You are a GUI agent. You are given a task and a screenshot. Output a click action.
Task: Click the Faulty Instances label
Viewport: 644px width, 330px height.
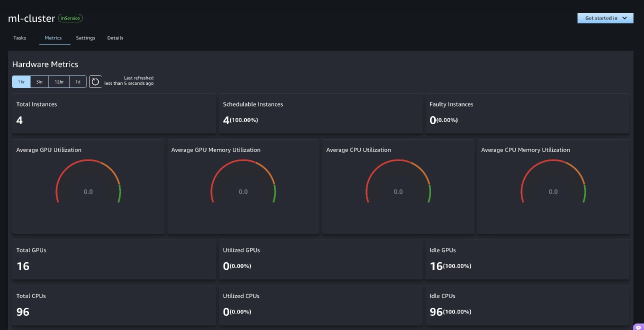[x=451, y=104]
